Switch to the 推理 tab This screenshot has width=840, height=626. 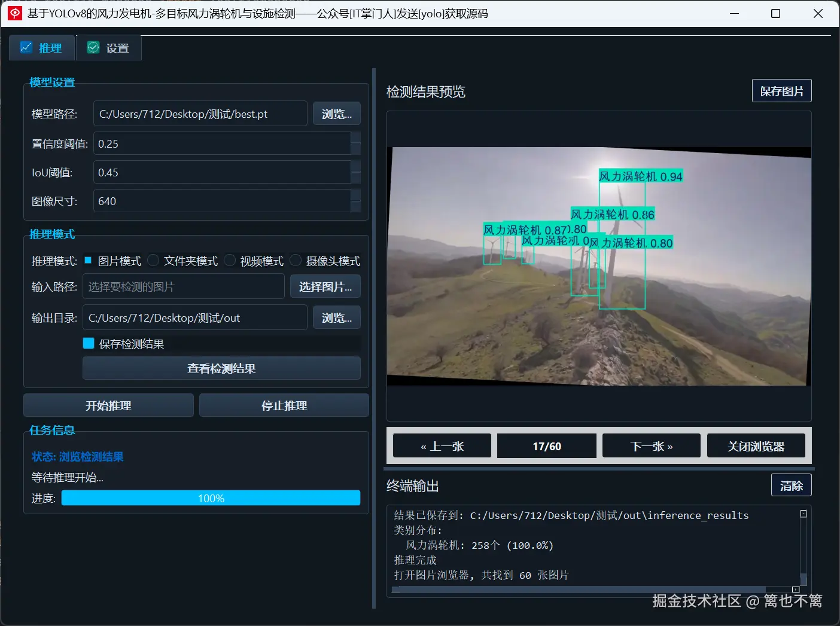point(42,48)
